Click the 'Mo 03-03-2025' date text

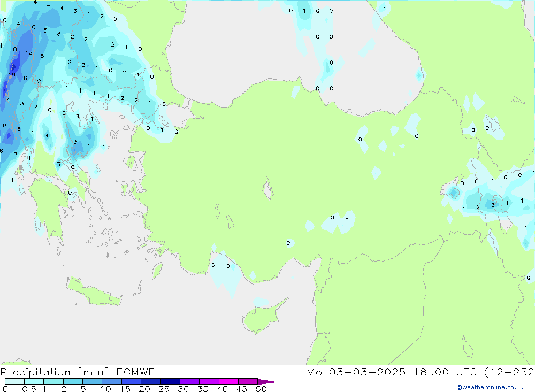[356, 372]
